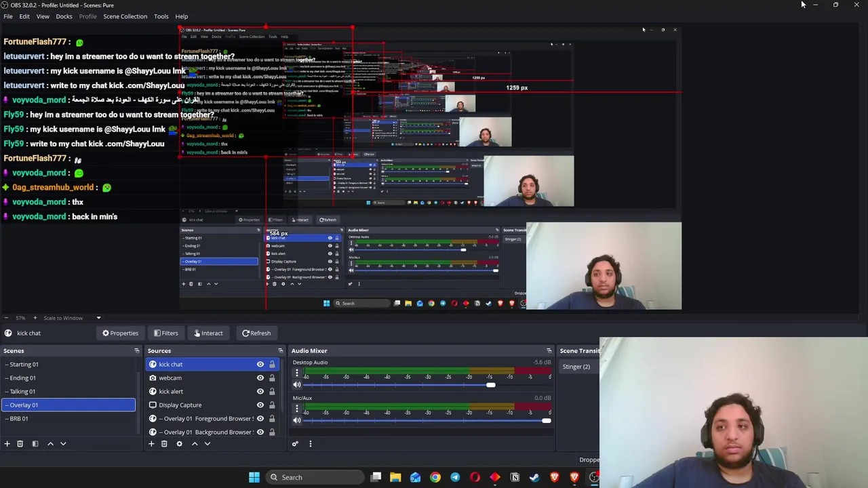The image size is (868, 488).
Task: Select the BRB 01 scene
Action: pos(68,419)
